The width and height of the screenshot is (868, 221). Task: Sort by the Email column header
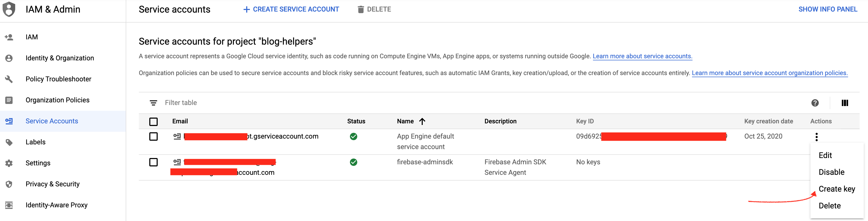[180, 121]
